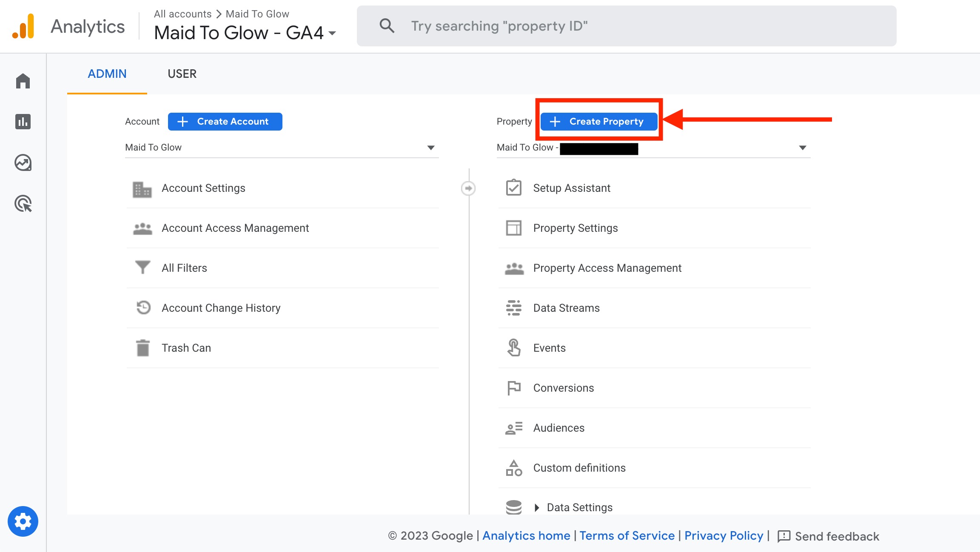Screen dimensions: 980x552
Task: Click the Data Settings database icon
Action: pos(514,507)
